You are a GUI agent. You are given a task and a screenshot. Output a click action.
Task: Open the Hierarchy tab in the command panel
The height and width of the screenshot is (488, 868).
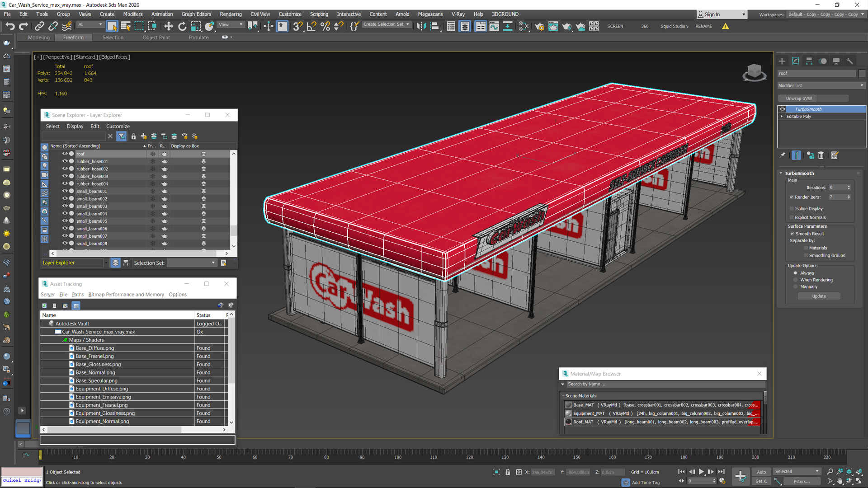click(809, 61)
